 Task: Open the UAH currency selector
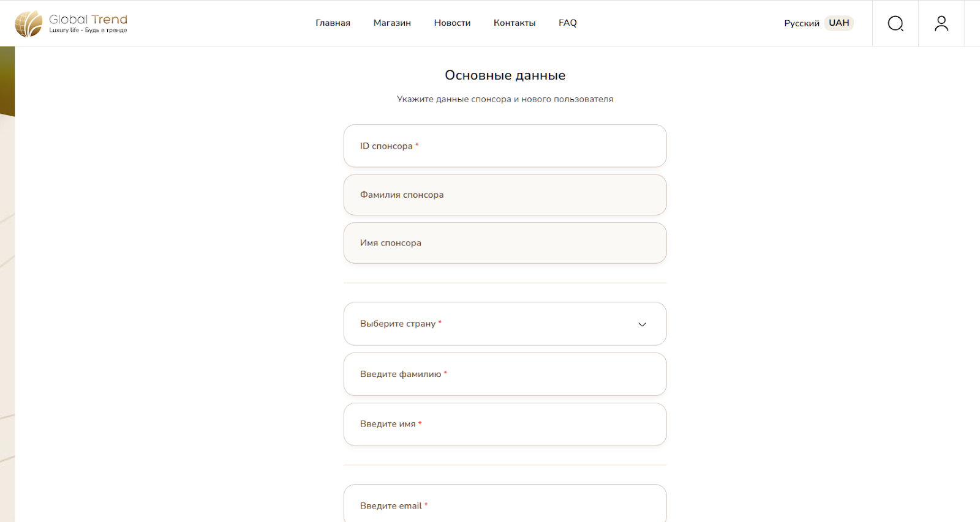839,23
